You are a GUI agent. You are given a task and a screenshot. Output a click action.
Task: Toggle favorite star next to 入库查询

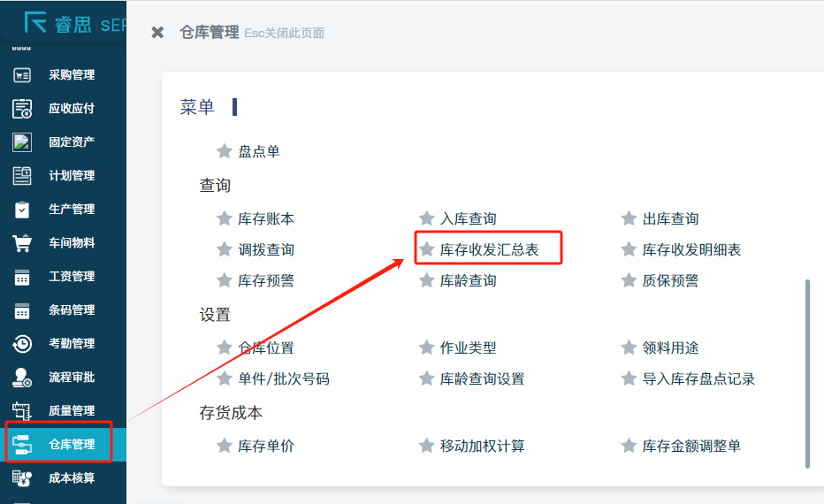click(427, 218)
